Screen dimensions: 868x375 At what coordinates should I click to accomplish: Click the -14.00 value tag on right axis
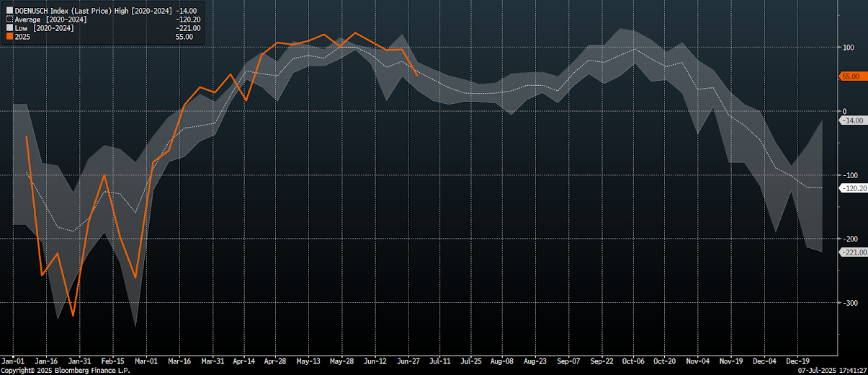tap(851, 120)
